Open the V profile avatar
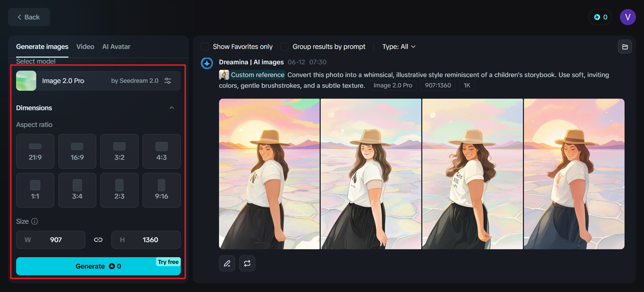This screenshot has width=644, height=292. (x=628, y=17)
